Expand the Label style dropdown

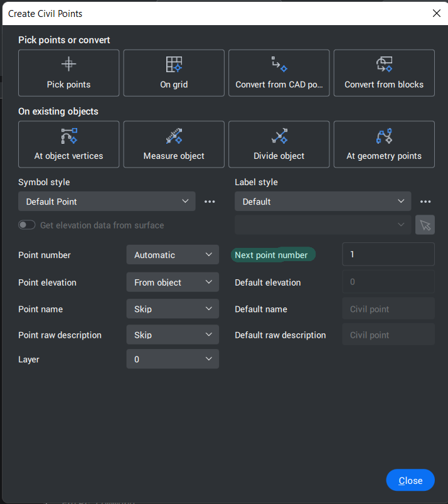pos(323,201)
